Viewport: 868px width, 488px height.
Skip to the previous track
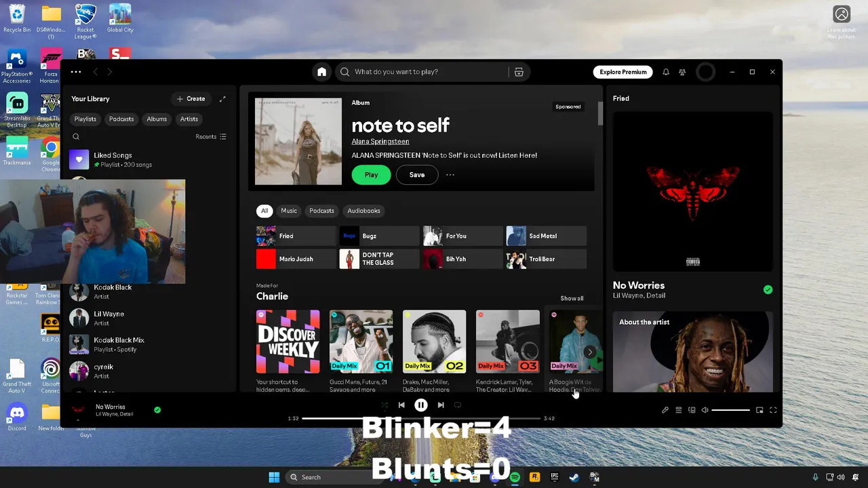pos(401,405)
